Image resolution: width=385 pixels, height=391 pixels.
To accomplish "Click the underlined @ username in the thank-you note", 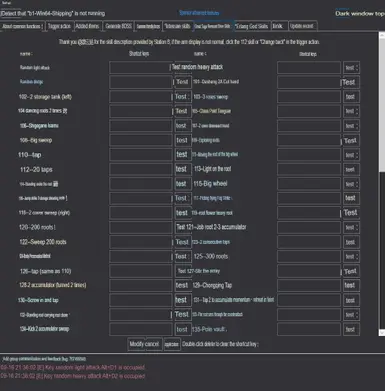I will 85,42.
